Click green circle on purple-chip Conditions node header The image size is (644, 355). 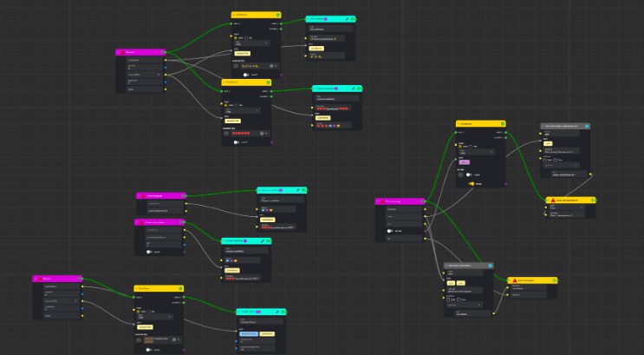coord(503,124)
